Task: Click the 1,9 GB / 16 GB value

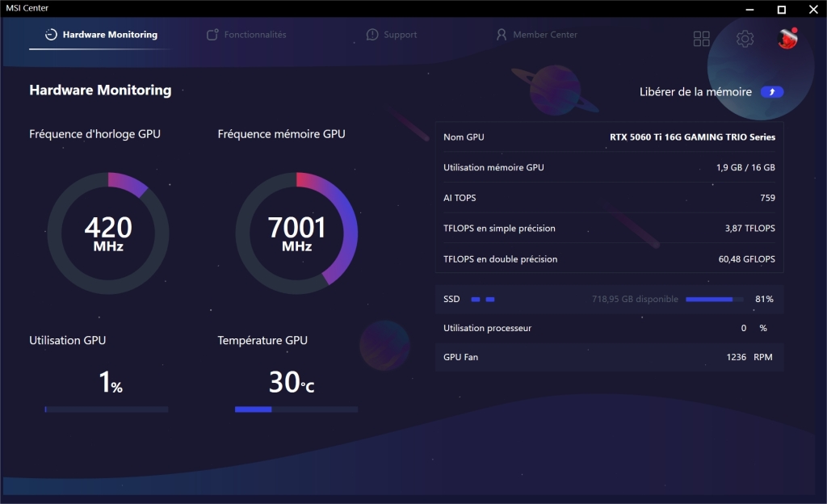Action: [x=745, y=167]
